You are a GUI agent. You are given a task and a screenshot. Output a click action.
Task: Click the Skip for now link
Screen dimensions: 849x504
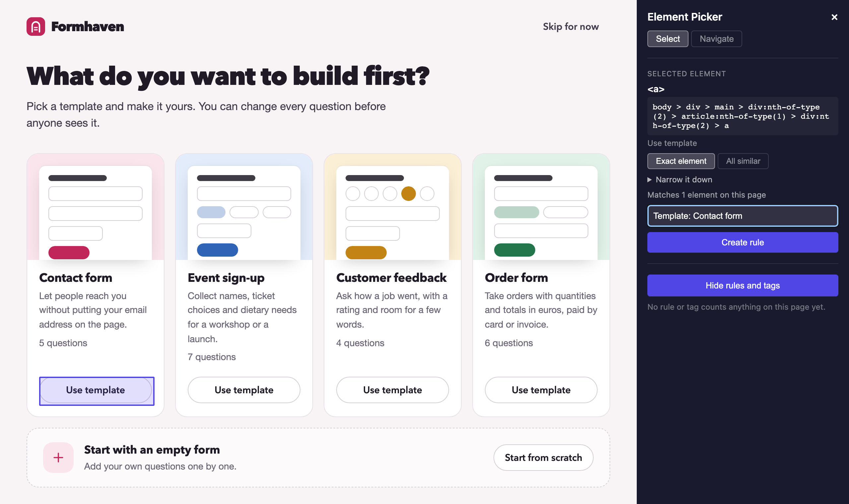point(570,27)
